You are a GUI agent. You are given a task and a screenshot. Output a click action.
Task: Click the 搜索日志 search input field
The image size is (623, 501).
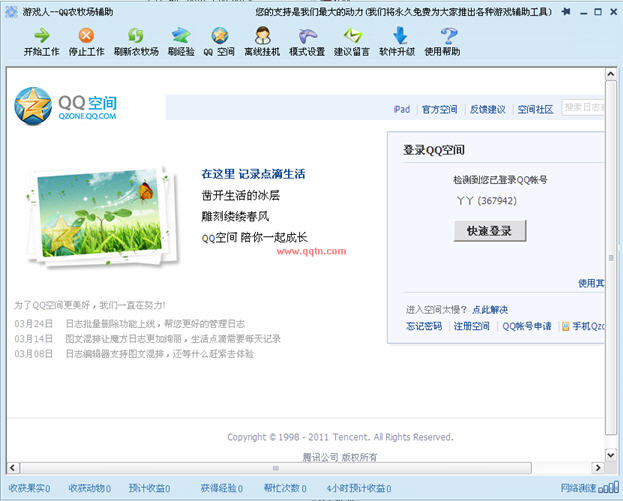click(583, 107)
